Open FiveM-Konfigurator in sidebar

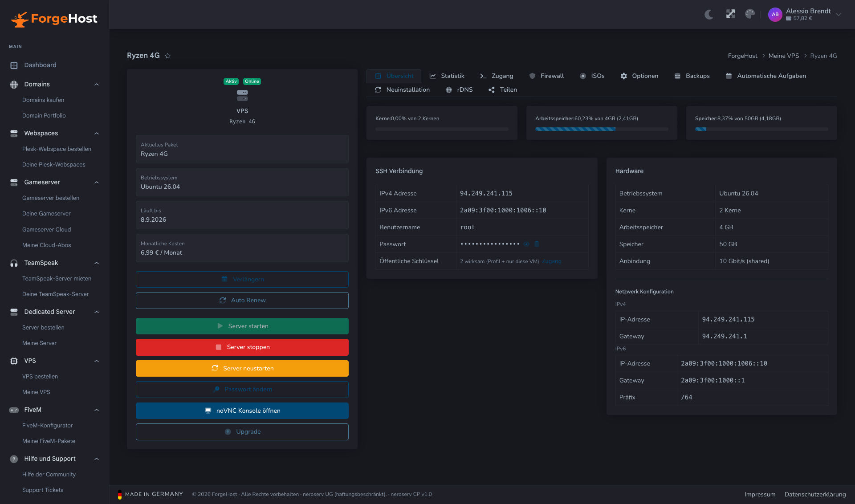click(x=47, y=426)
